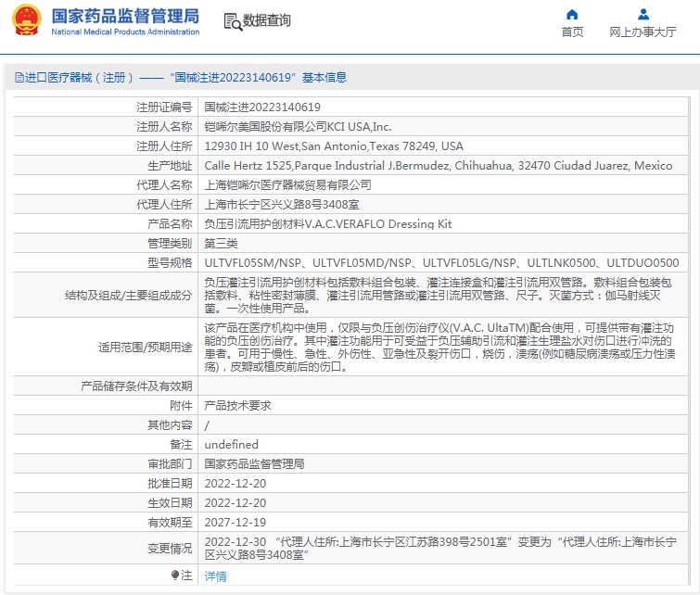
Task: Click the 数据查询 search document icon
Action: click(x=232, y=20)
